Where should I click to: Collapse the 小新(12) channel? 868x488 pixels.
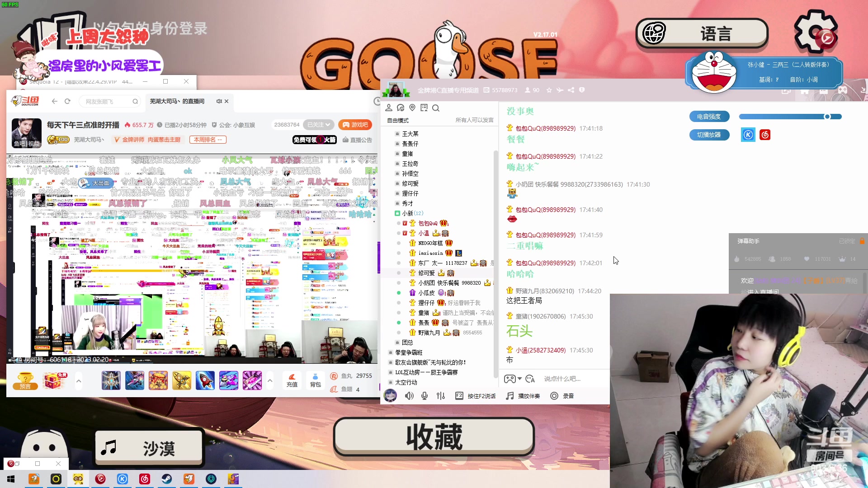click(397, 213)
